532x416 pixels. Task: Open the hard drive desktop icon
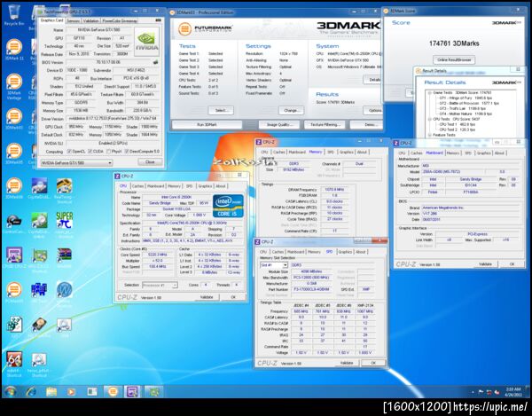click(39, 326)
